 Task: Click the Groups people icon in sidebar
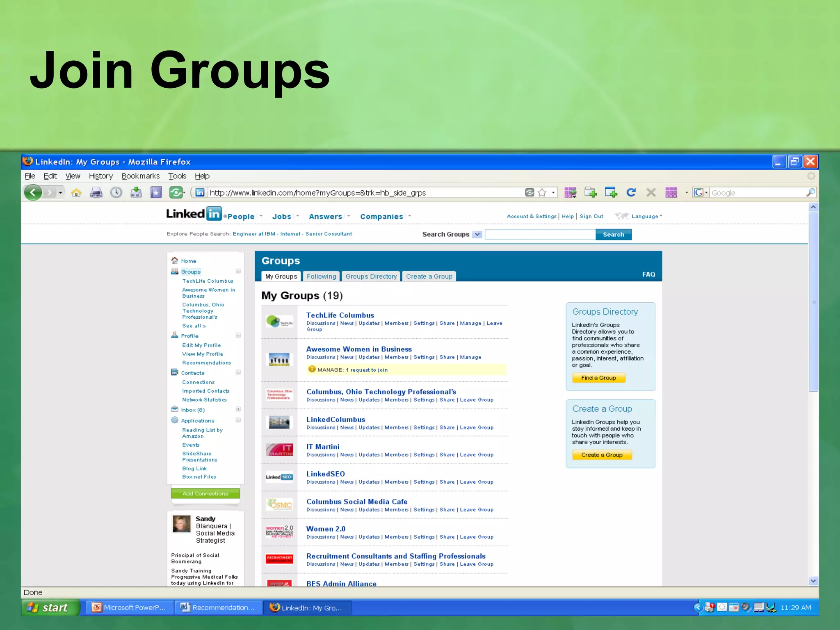[x=175, y=271]
